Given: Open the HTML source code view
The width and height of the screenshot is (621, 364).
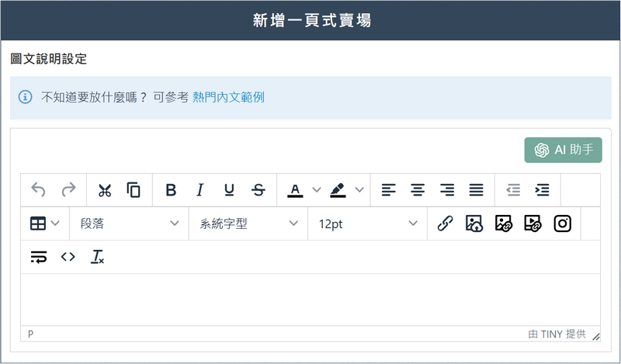Looking at the screenshot, I should coord(68,257).
